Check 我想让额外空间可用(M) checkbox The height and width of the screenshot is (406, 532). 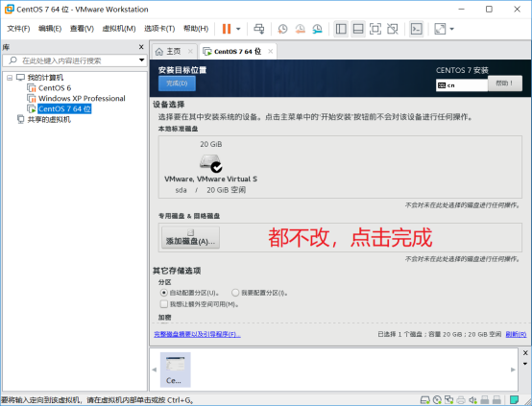coord(163,304)
